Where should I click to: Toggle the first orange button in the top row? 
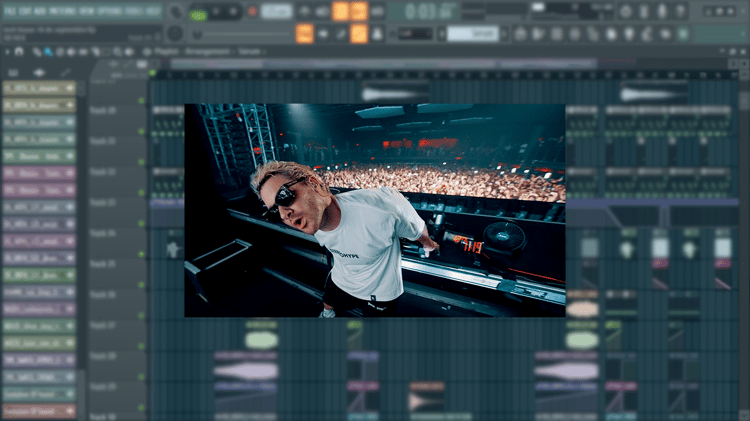[340, 11]
